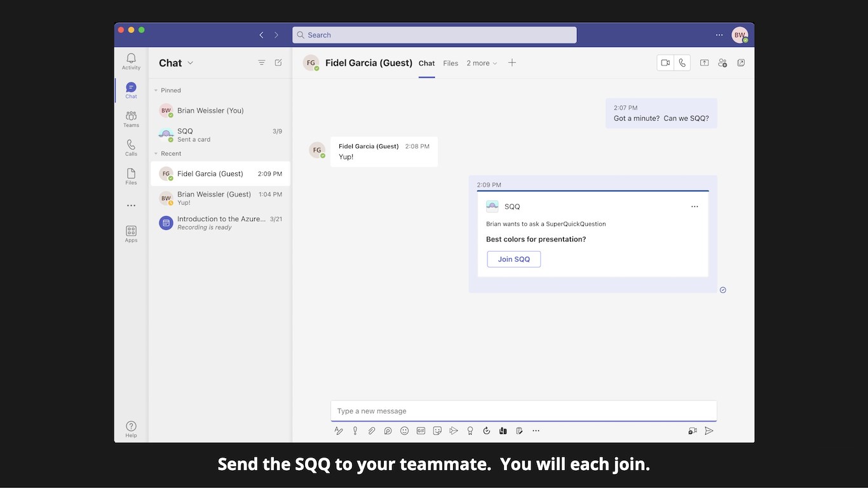Open the SQQ card options ellipsis
This screenshot has width=868, height=488.
point(695,207)
